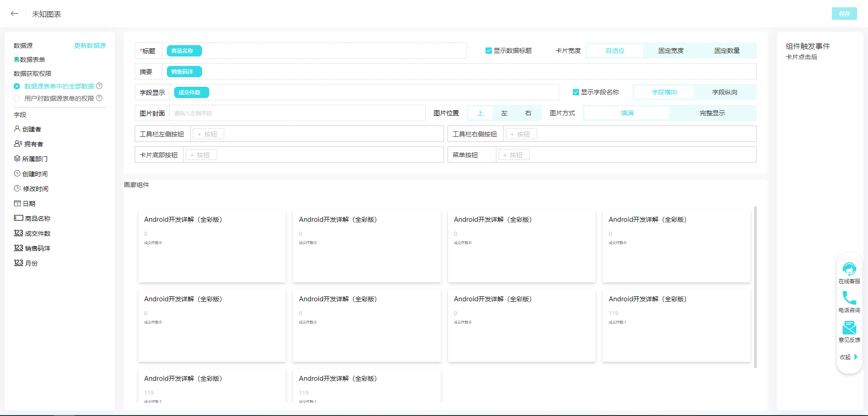Screen dimensions: 868x416
Task: Click 卡片点击后 trigger event
Action: pyautogui.click(x=802, y=57)
